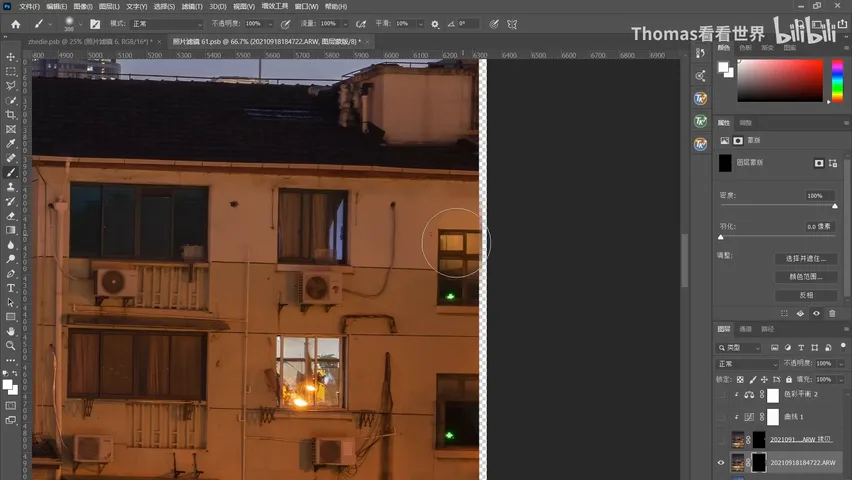Click the hue spectrum strip
The width and height of the screenshot is (852, 480).
pyautogui.click(x=837, y=80)
